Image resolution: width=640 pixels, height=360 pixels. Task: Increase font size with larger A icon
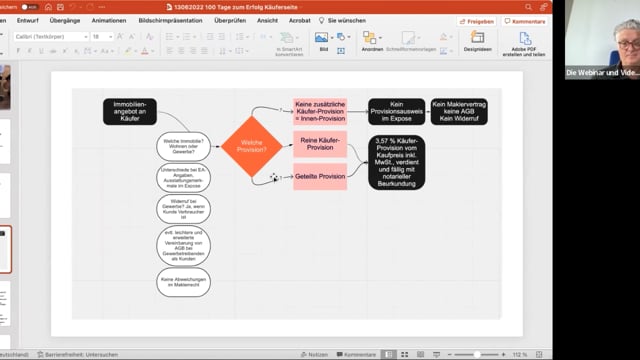pyautogui.click(x=120, y=37)
